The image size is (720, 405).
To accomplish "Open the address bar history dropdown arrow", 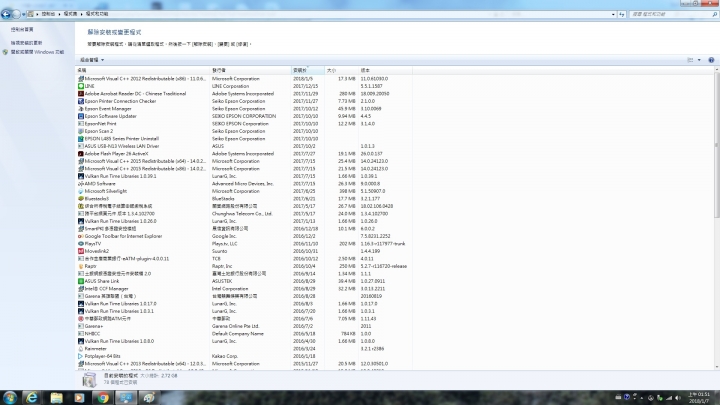I will 613,14.
